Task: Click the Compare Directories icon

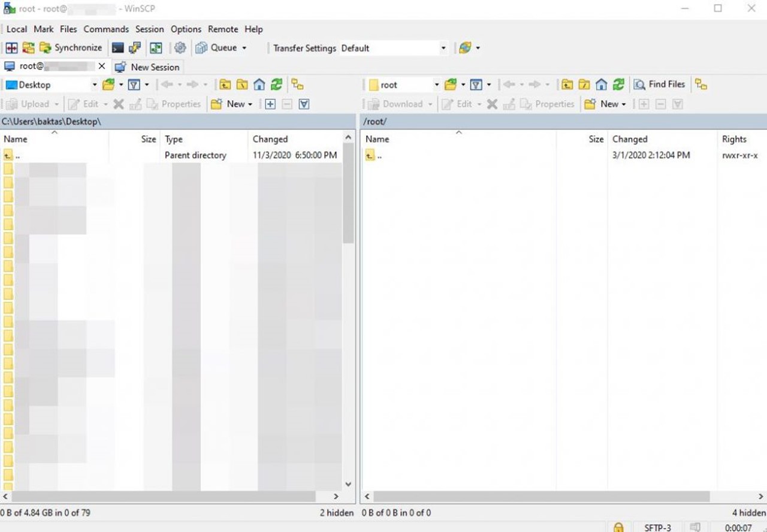Action: click(x=11, y=48)
